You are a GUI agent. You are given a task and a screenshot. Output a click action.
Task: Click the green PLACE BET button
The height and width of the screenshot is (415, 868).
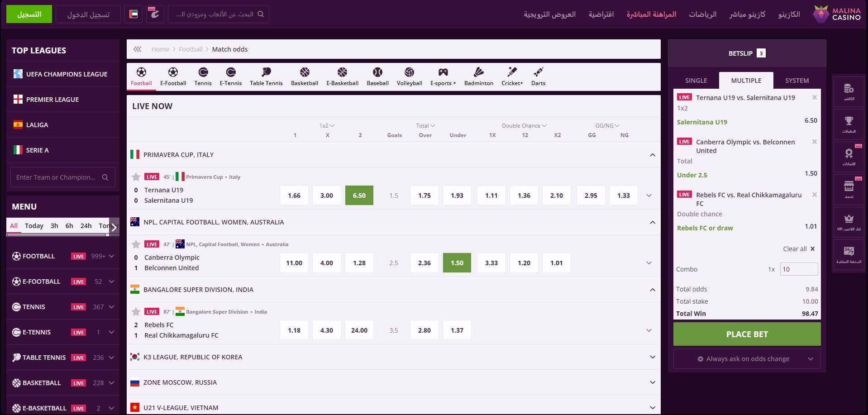click(x=747, y=334)
